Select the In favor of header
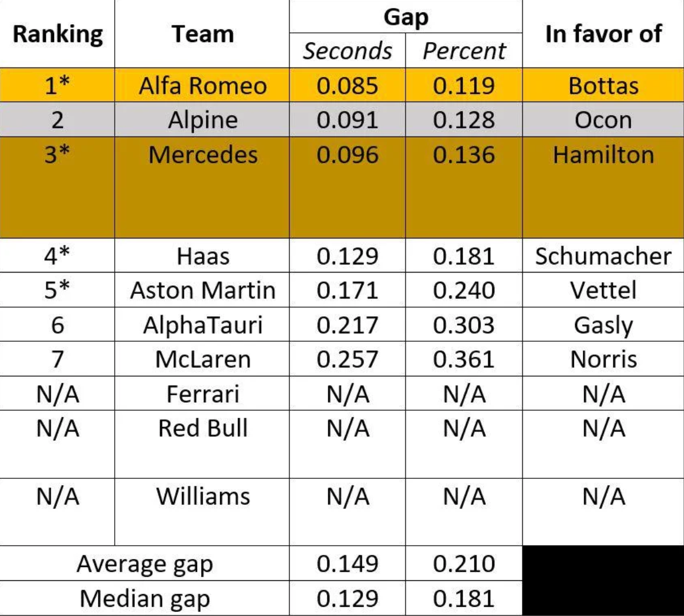Viewport: 684px width, 616px height. point(603,34)
